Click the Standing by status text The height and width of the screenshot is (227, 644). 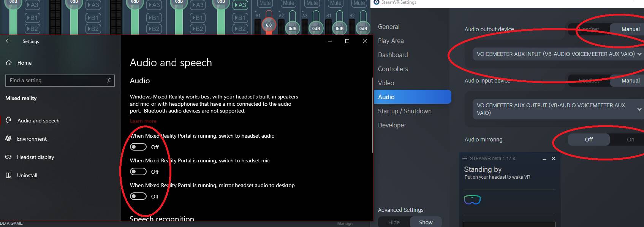click(483, 169)
